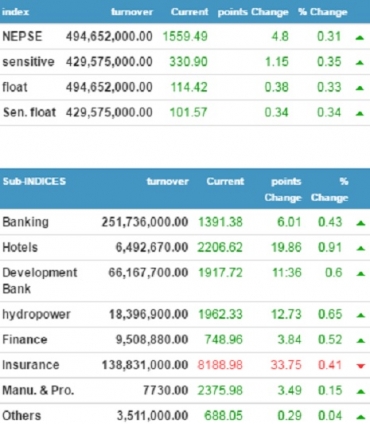
Task: Click the float index name
Action: pos(15,87)
